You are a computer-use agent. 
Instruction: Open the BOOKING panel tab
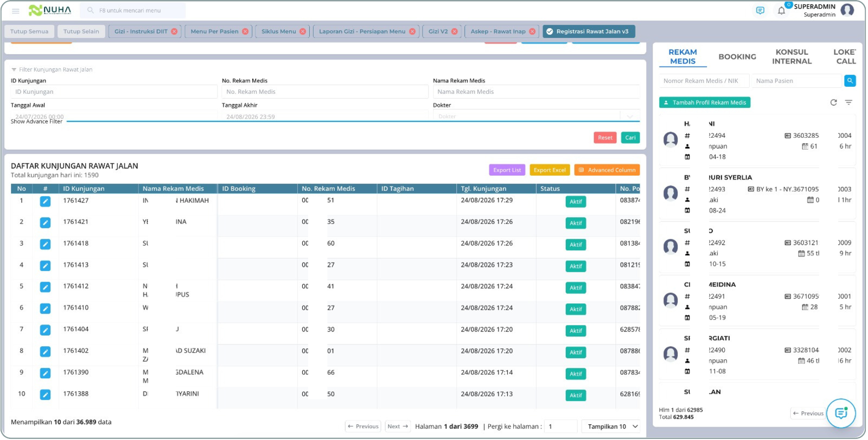(x=737, y=56)
